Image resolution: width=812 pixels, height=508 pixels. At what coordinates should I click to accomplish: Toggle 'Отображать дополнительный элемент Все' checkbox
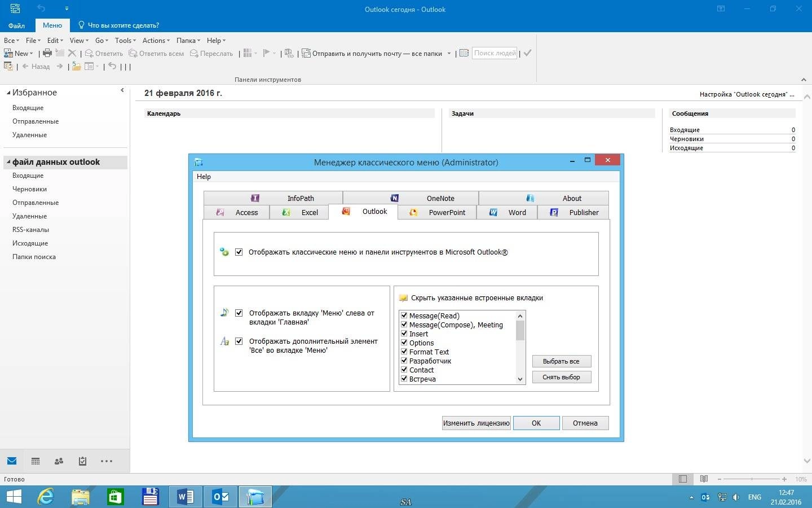coord(239,341)
